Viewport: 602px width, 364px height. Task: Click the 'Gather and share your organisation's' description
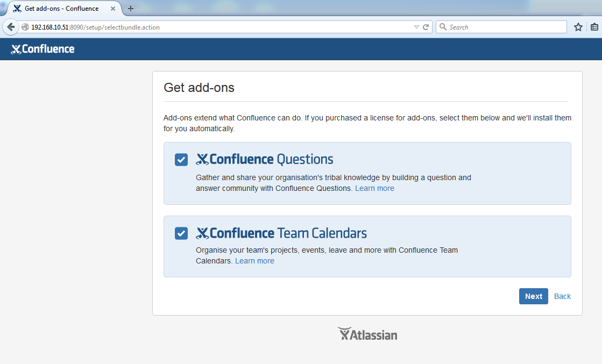pos(333,183)
